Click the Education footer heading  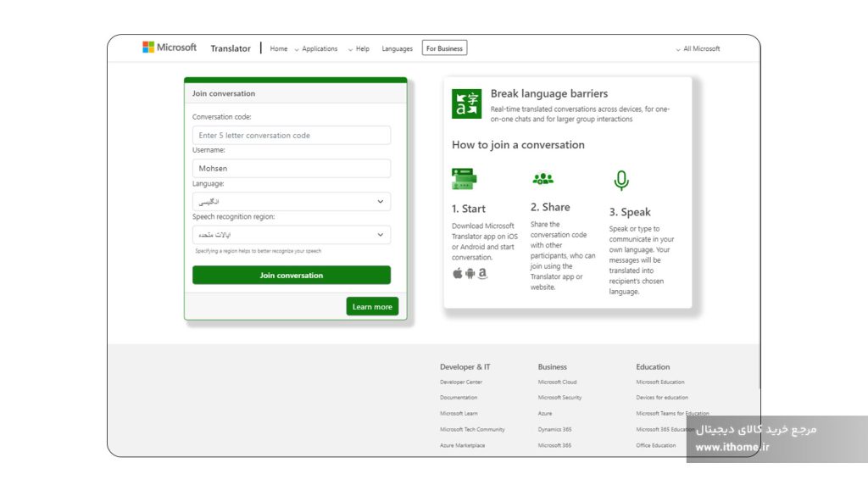click(x=653, y=367)
